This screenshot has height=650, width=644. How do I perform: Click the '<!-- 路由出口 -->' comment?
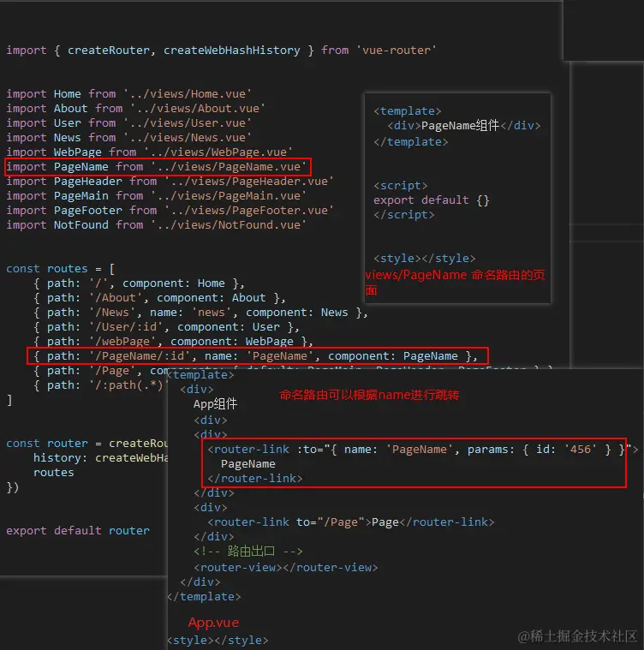coord(248,552)
